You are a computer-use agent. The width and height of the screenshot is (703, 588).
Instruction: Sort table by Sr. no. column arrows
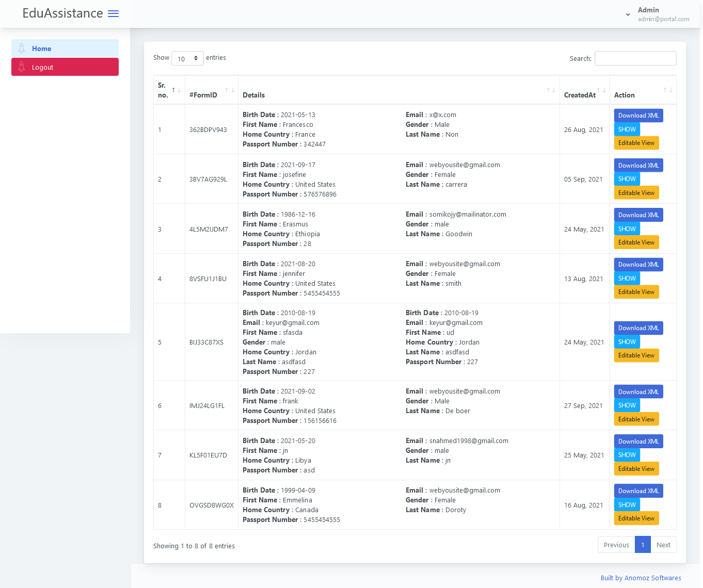click(x=176, y=90)
